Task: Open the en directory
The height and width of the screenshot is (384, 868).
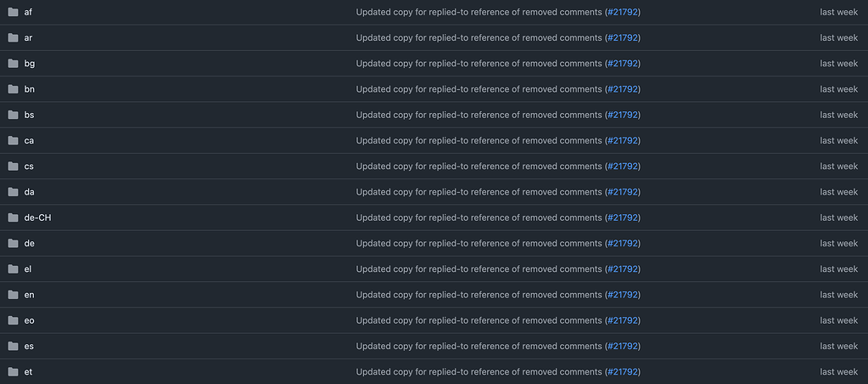Action: click(30, 295)
